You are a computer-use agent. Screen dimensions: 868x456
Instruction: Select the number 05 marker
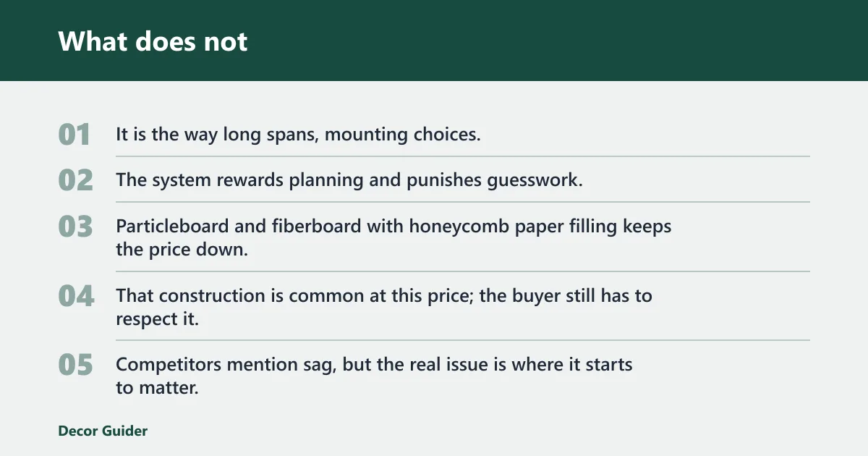click(x=75, y=366)
